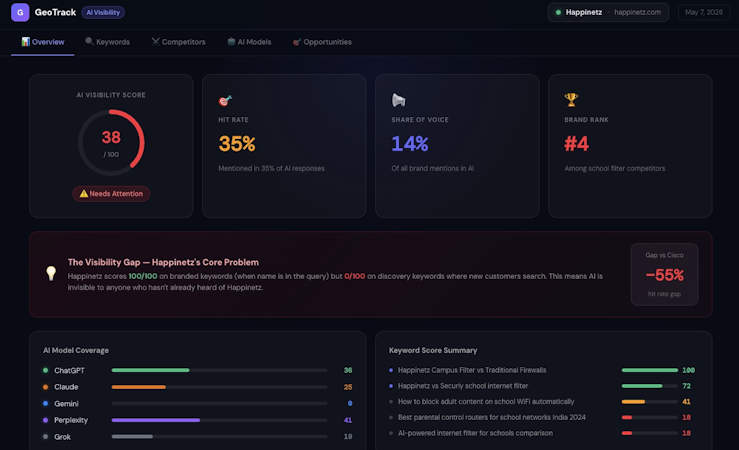Click the warning icon in Needs Attention badge

pyautogui.click(x=83, y=194)
